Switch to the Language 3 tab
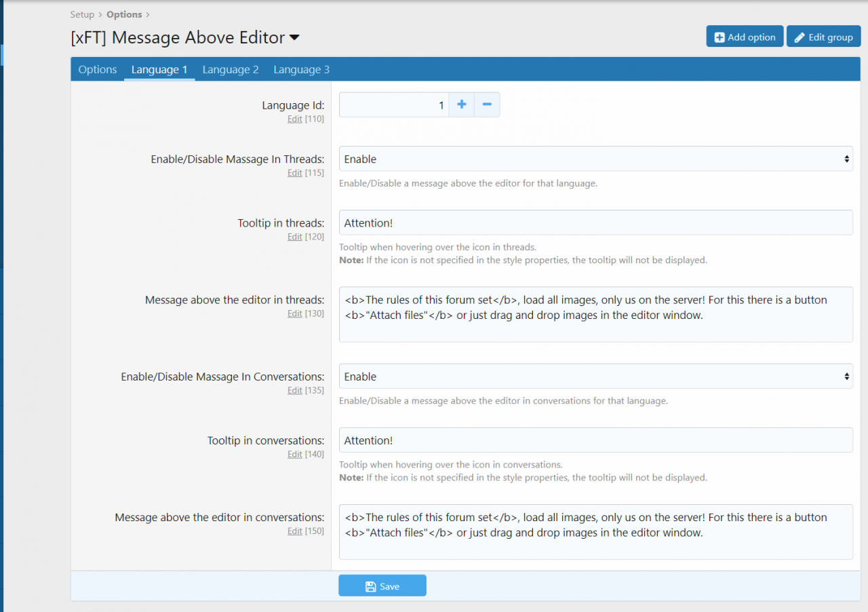This screenshot has height=612, width=868. pos(302,70)
